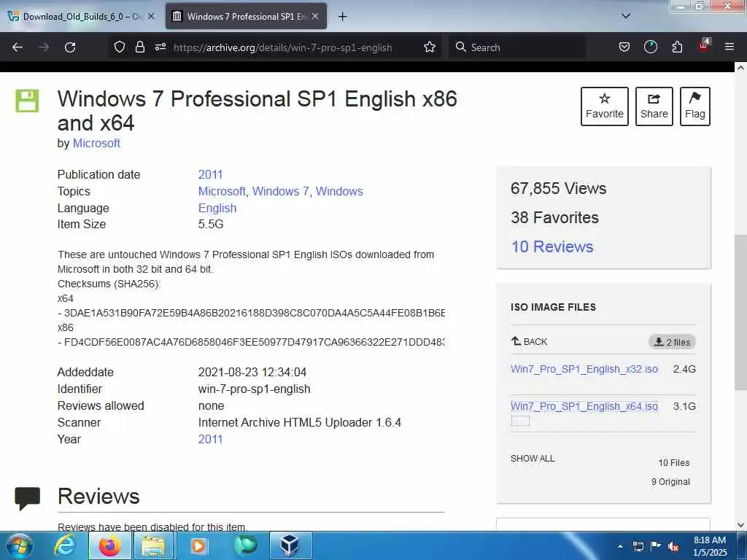Select the Item Size value 5.5G
Image resolution: width=747 pixels, height=560 pixels.
(x=211, y=225)
